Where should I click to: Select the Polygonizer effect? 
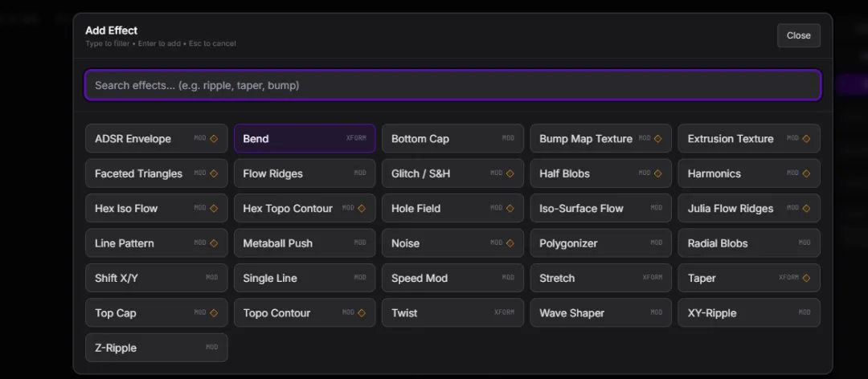click(600, 243)
